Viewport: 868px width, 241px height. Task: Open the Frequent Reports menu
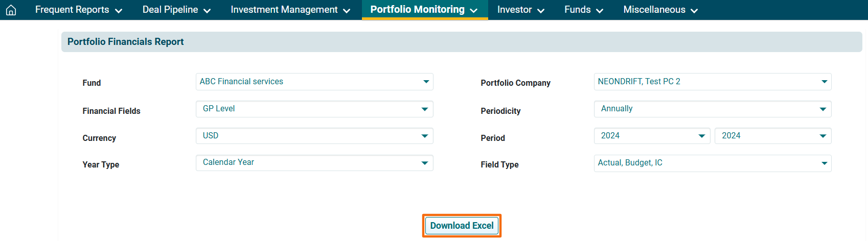[x=78, y=10]
